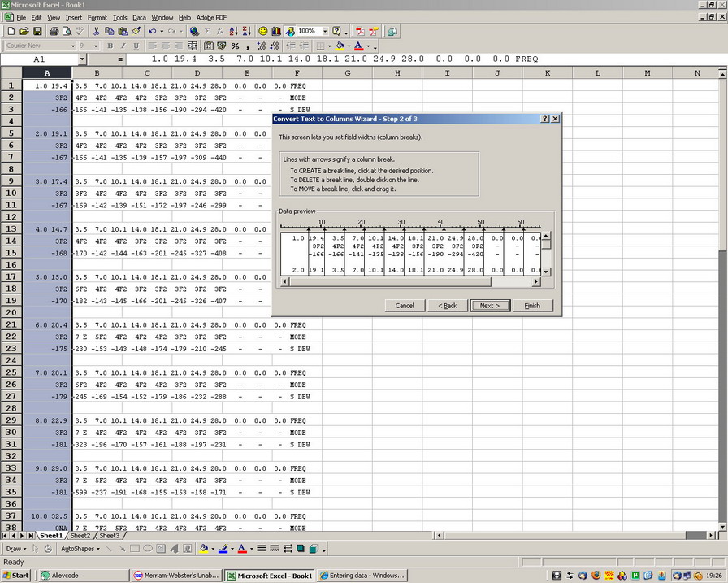
Task: Click the Line Color icon in Drawing toolbar
Action: point(223,549)
